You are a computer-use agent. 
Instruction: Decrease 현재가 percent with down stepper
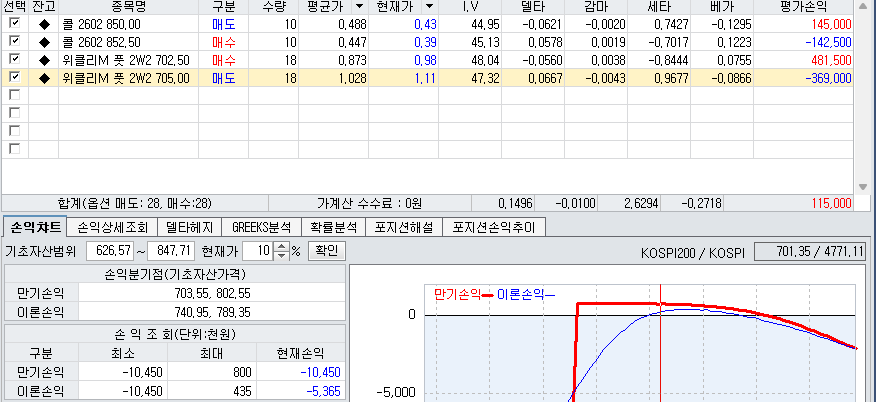coord(282,255)
